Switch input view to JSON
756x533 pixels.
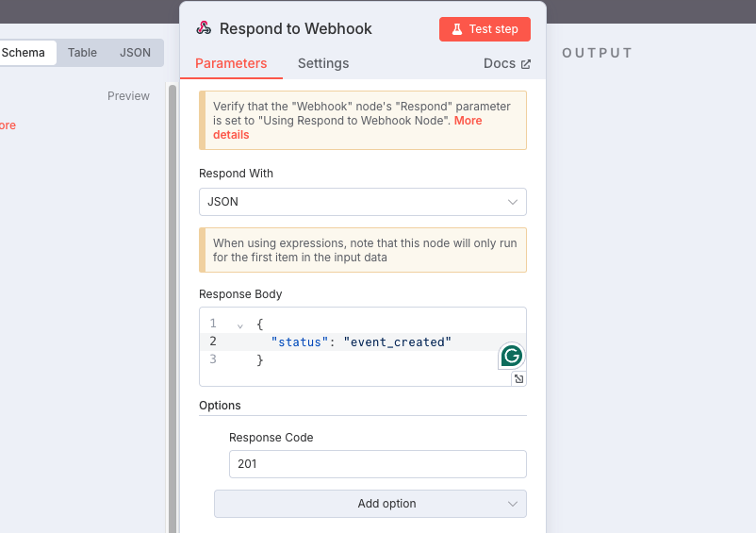coord(135,53)
